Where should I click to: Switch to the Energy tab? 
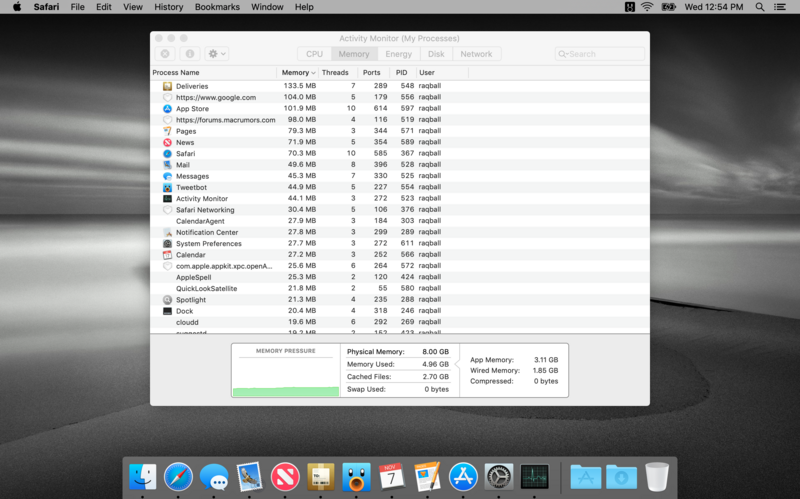pyautogui.click(x=398, y=54)
